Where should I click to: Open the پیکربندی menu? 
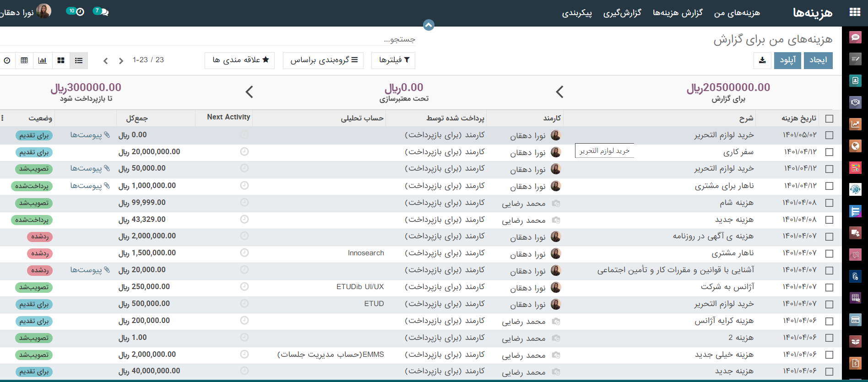click(577, 13)
